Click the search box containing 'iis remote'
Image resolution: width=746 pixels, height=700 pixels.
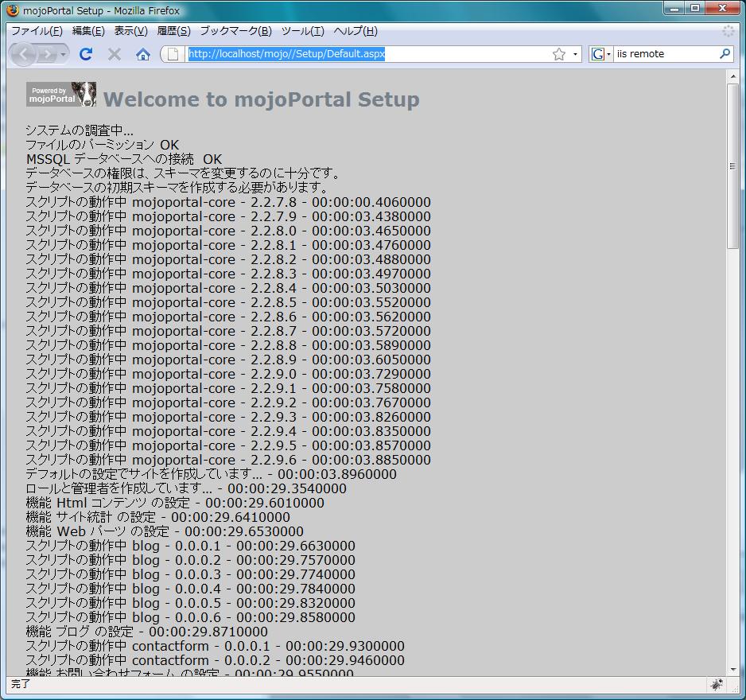666,54
